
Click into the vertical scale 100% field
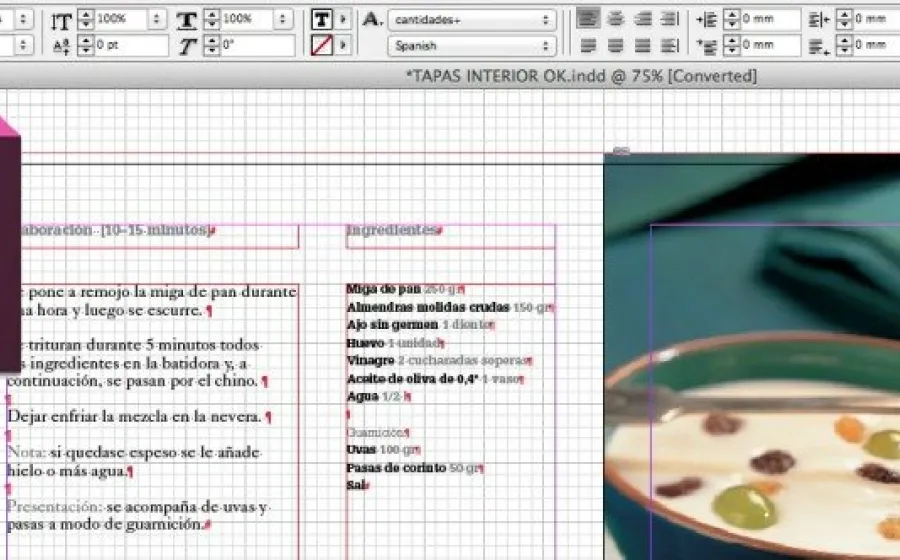click(121, 20)
